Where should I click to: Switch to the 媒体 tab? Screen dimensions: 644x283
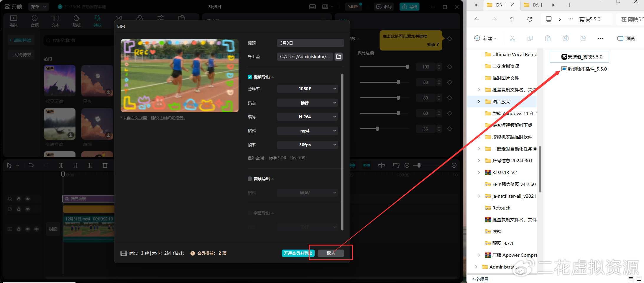[x=14, y=21]
